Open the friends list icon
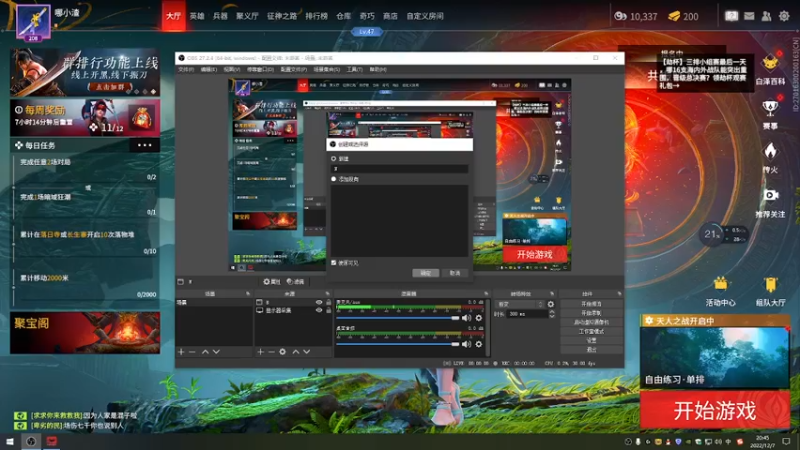800x450 pixels. point(766,16)
